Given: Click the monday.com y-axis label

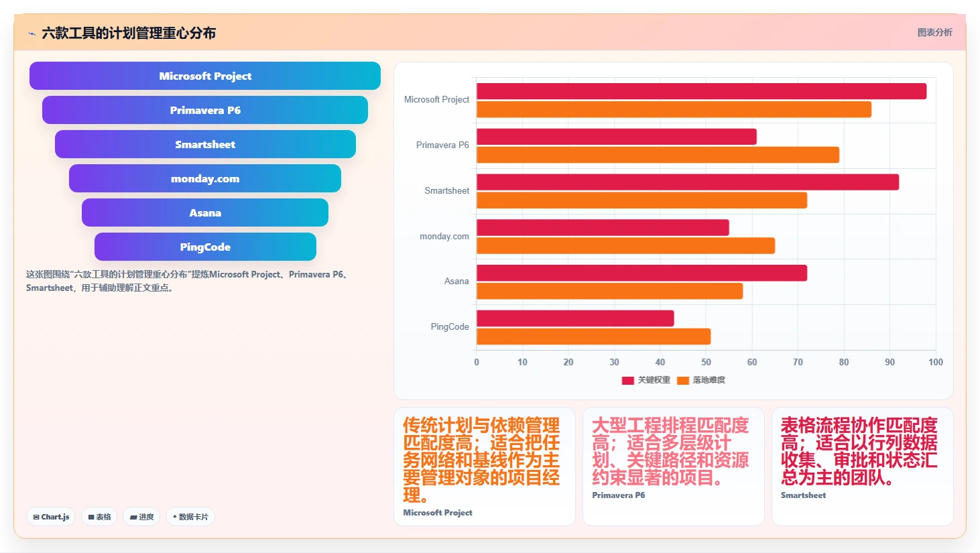Looking at the screenshot, I should pyautogui.click(x=444, y=236).
